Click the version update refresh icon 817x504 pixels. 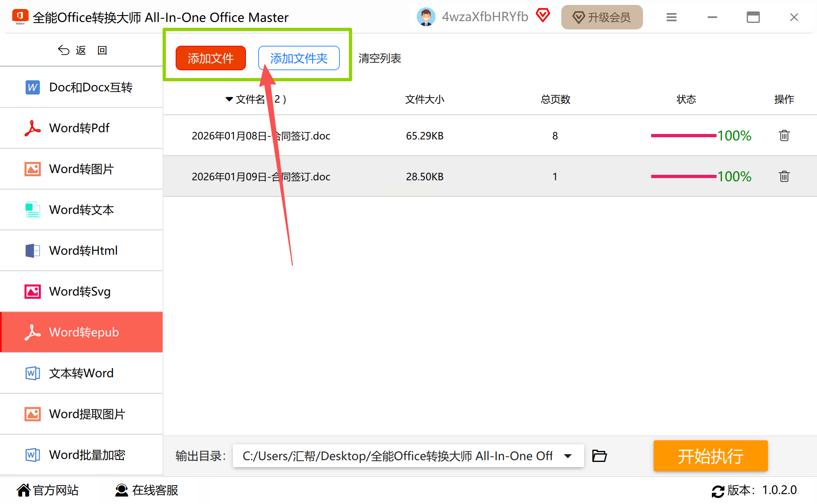pyautogui.click(x=718, y=491)
